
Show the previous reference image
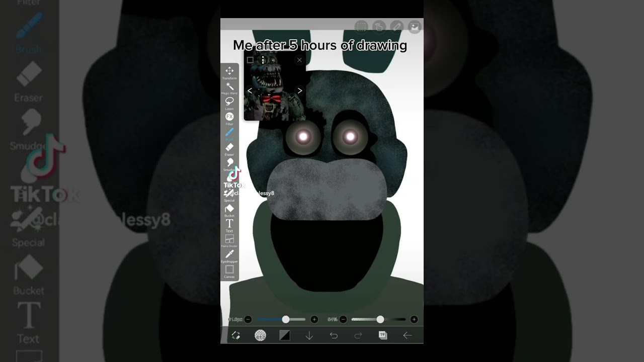coord(250,91)
